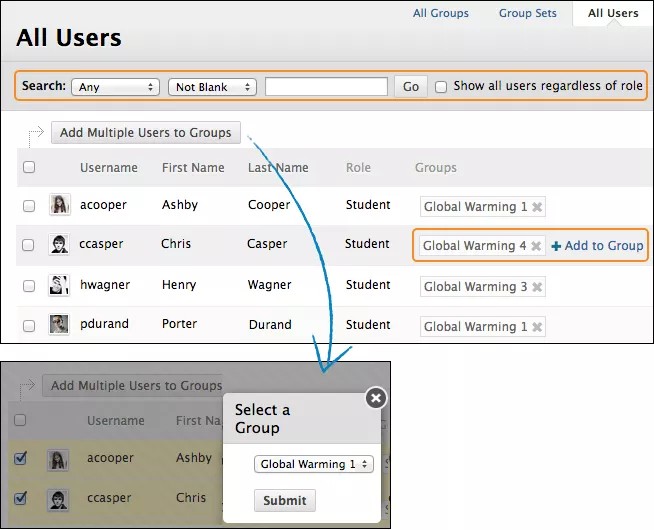This screenshot has height=530, width=654.
Task: Remove hwagner from Global Warming 3 group
Action: (x=537, y=287)
